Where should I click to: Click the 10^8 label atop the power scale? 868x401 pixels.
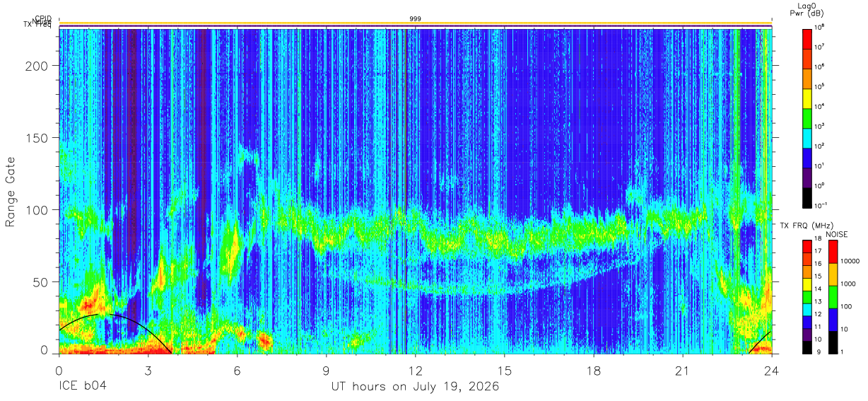pyautogui.click(x=820, y=27)
